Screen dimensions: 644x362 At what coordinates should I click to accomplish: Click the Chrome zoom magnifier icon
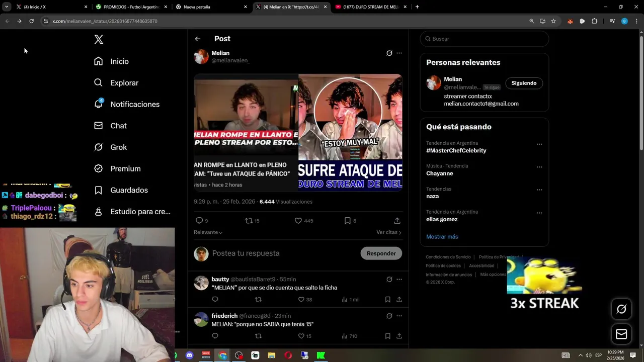coord(532,21)
